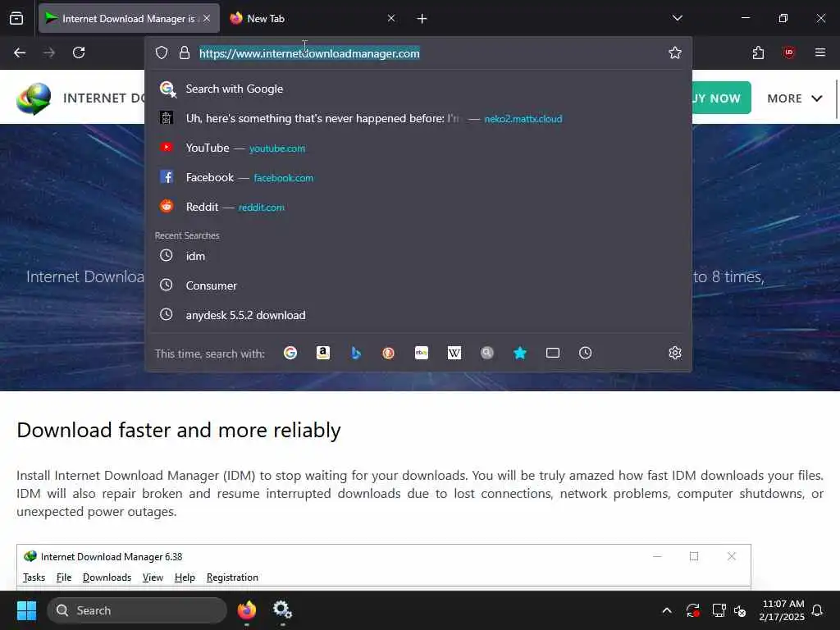The height and width of the screenshot is (630, 840).
Task: Select the Reddit reddit.com suggestion
Action: (x=418, y=207)
